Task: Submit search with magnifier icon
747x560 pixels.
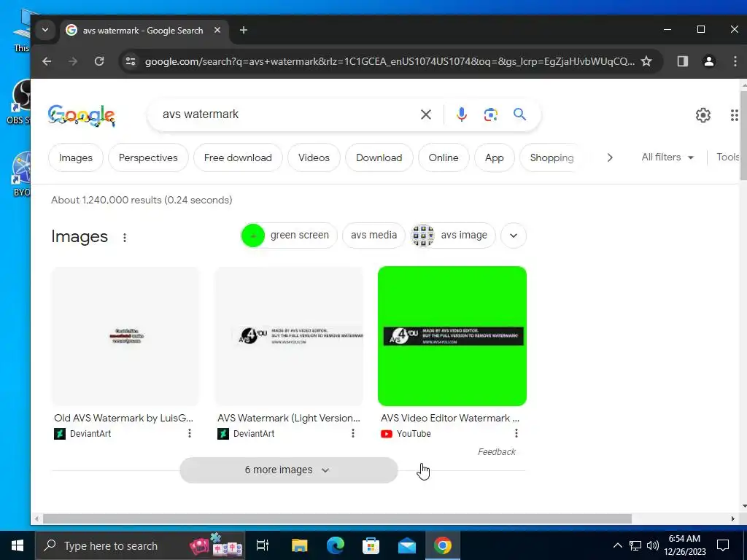Action: pyautogui.click(x=519, y=114)
